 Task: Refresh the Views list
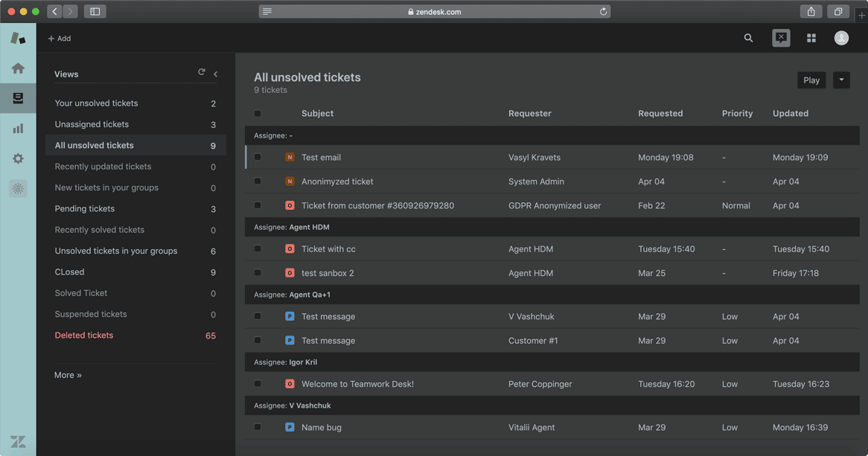click(x=201, y=72)
